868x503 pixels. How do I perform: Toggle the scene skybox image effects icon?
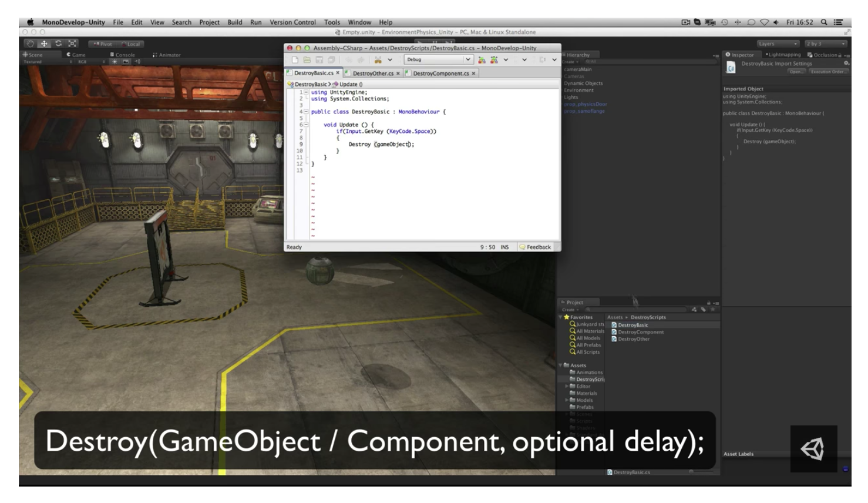pos(126,61)
